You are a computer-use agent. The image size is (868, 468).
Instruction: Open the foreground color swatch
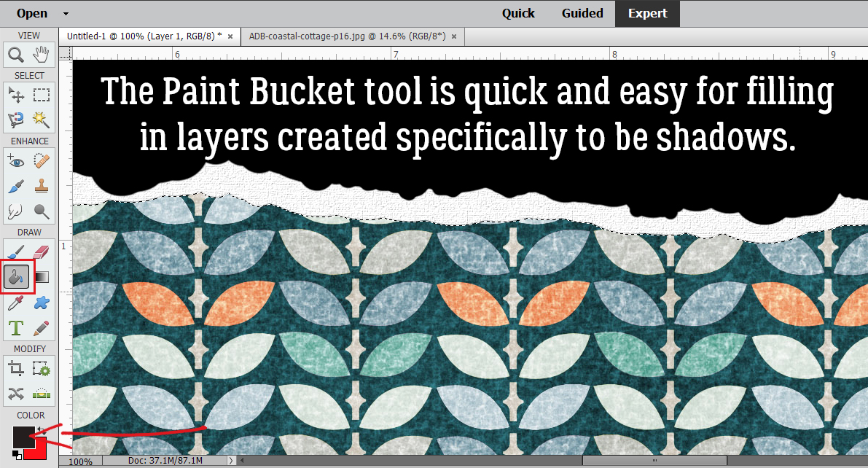(x=24, y=437)
